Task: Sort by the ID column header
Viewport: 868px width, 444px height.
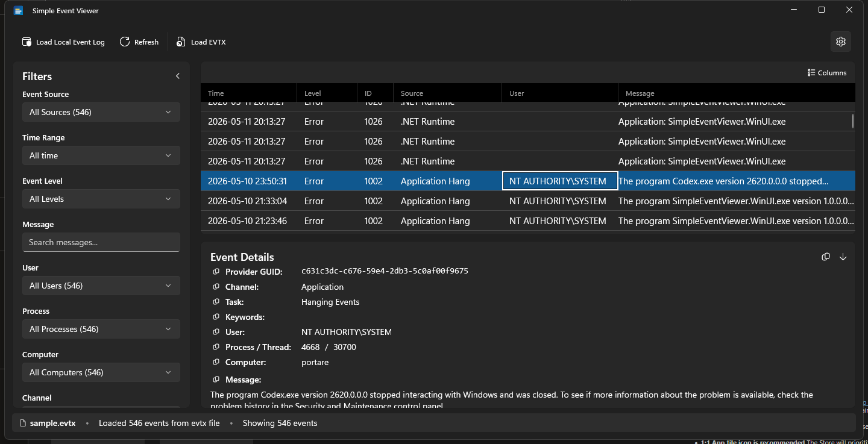Action: 375,93
